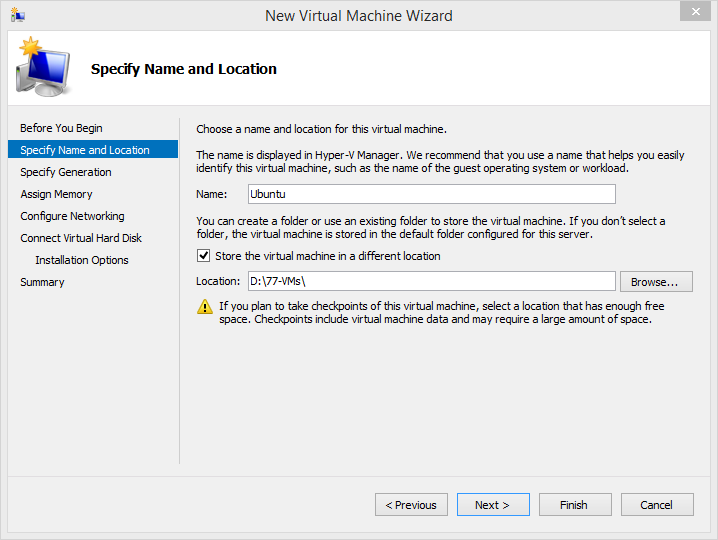The height and width of the screenshot is (540, 718).
Task: Select the Specify Name and Location step
Action: [x=93, y=150]
